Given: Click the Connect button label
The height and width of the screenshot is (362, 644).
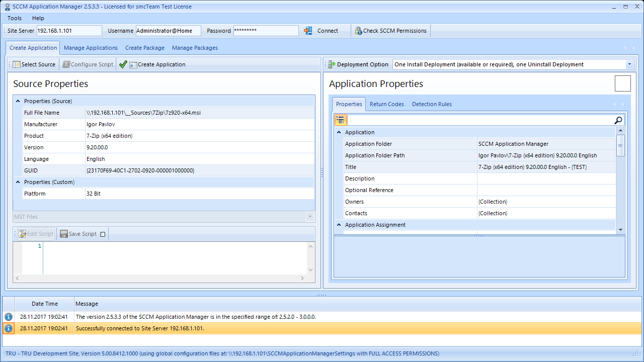Looking at the screenshot, I should (328, 31).
